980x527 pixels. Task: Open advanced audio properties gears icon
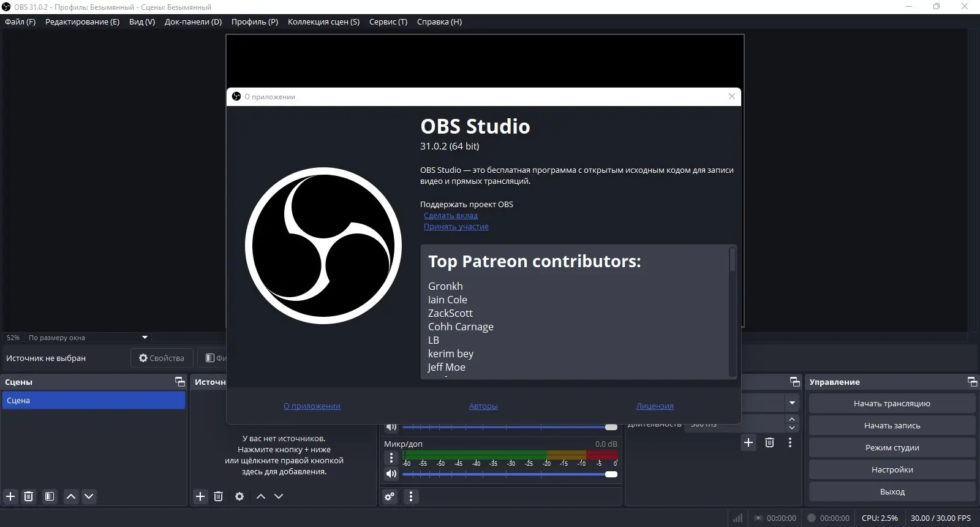(x=390, y=496)
